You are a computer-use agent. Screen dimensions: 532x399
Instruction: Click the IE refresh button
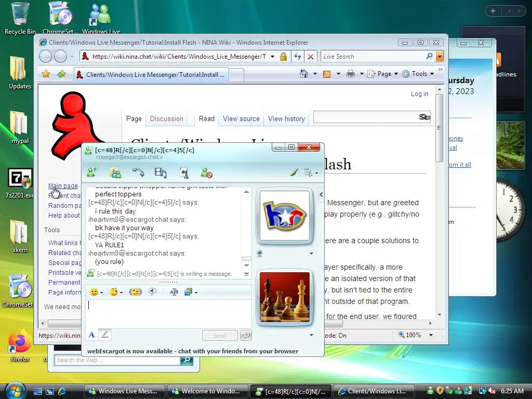(x=298, y=56)
